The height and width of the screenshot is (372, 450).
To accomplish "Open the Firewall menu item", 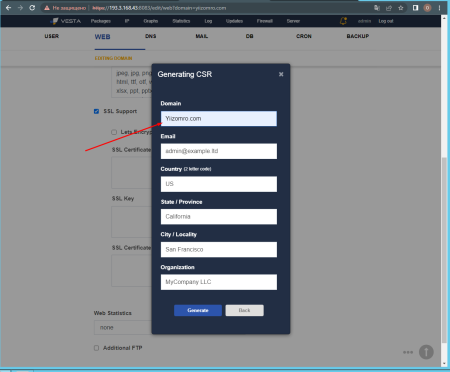I will (265, 21).
